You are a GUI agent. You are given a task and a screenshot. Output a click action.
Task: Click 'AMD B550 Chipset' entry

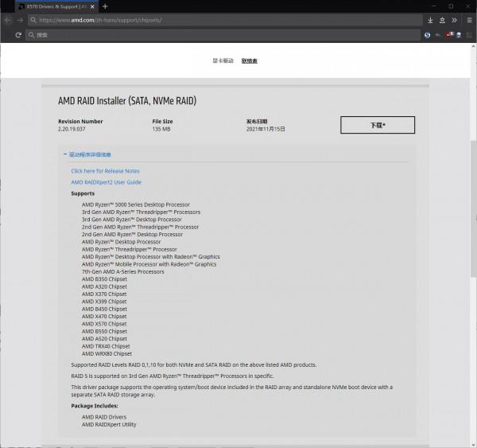(x=104, y=331)
